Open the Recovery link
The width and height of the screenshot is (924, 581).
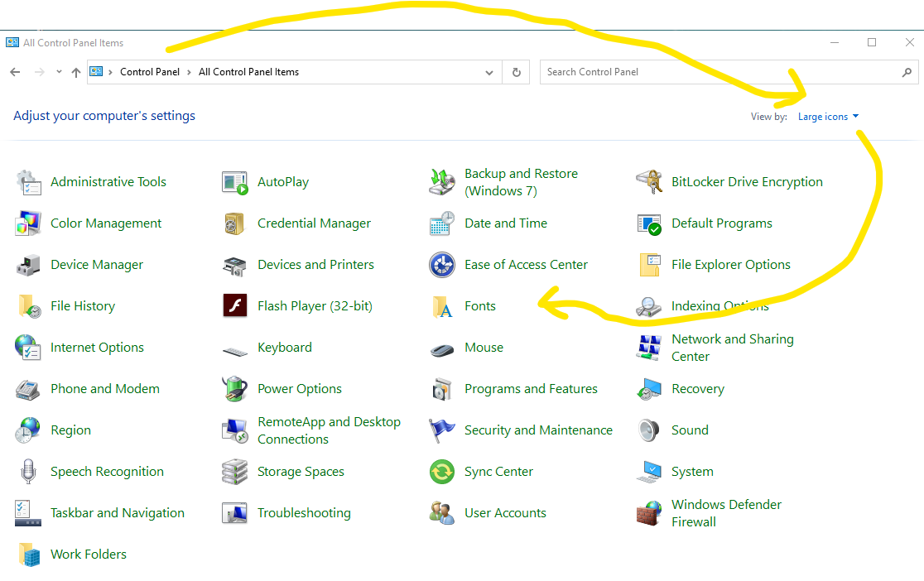(x=698, y=389)
